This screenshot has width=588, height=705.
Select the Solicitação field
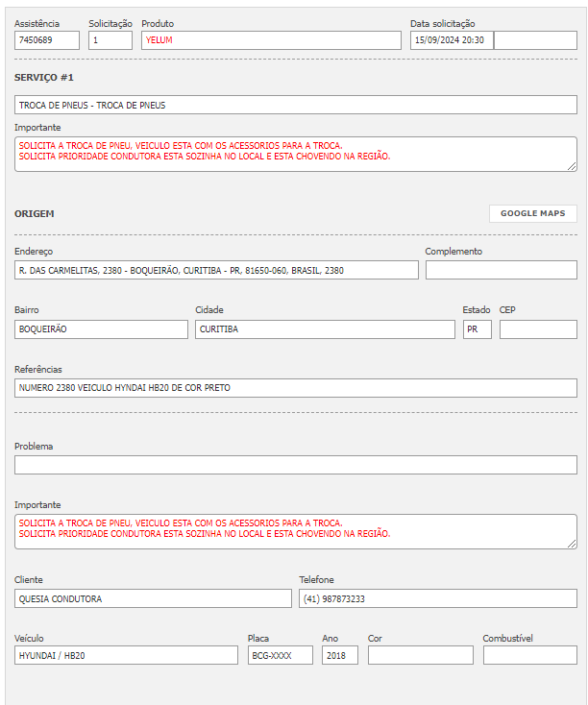pos(110,40)
